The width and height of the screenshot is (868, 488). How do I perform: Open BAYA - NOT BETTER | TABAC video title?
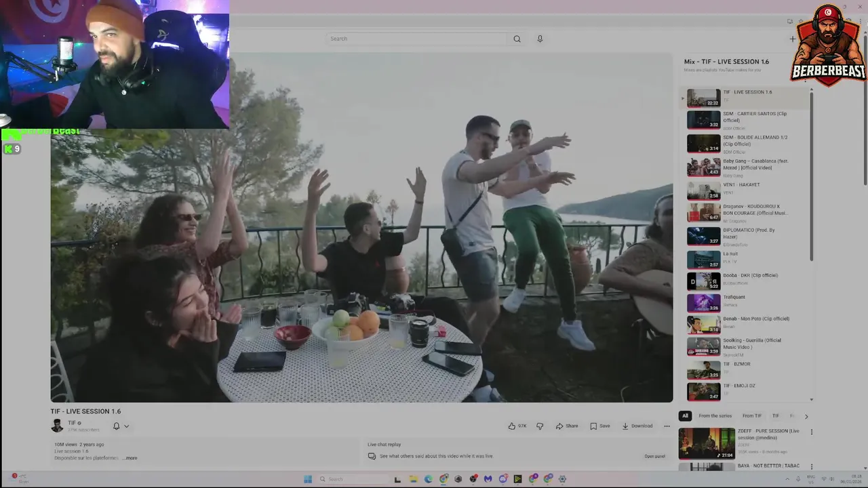coord(768,466)
